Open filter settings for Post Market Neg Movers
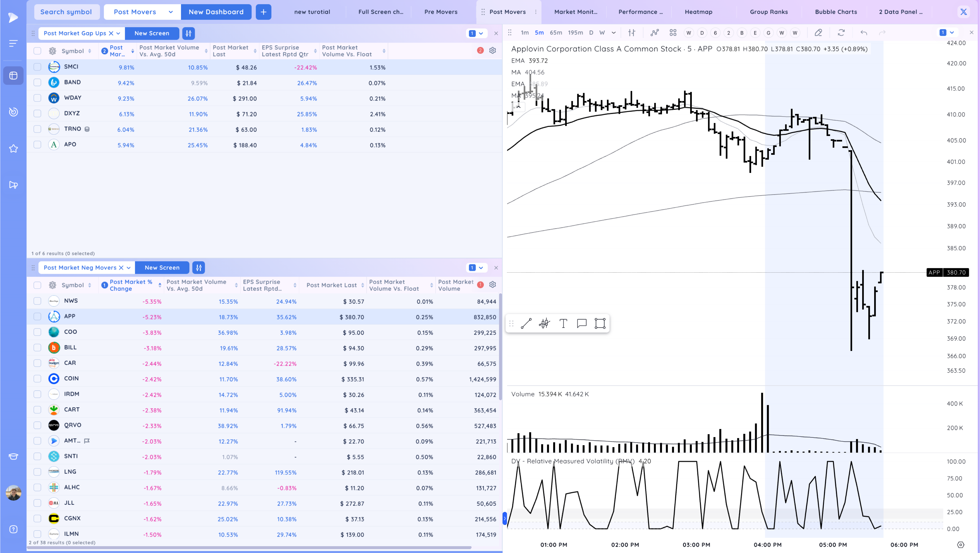The width and height of the screenshot is (980, 553). point(199,268)
